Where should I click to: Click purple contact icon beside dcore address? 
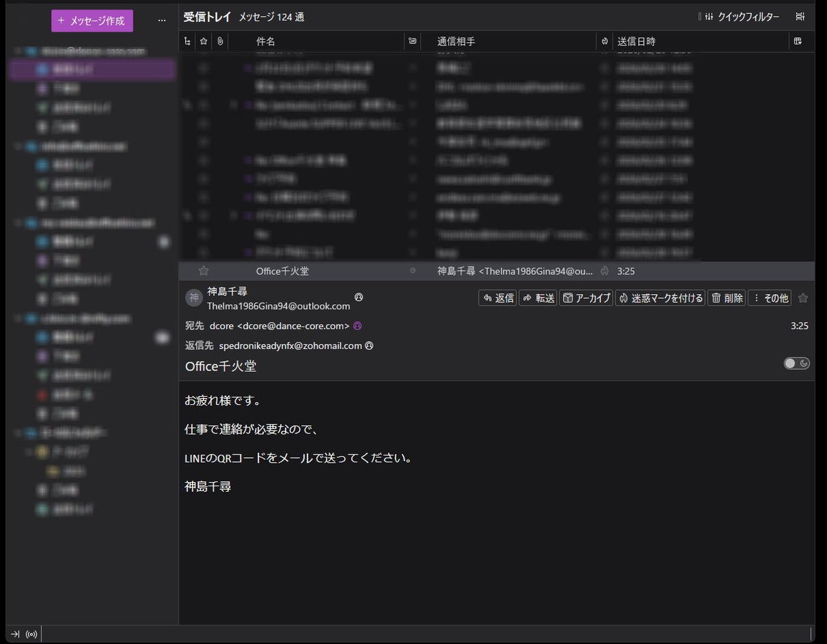[358, 326]
